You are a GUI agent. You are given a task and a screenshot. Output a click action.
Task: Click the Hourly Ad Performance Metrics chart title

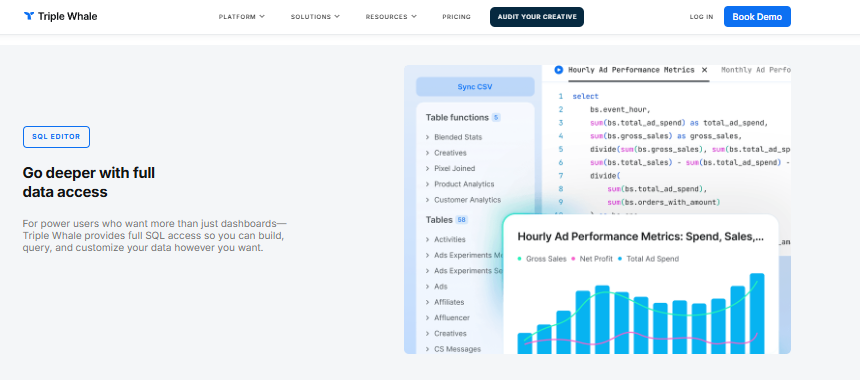click(640, 237)
